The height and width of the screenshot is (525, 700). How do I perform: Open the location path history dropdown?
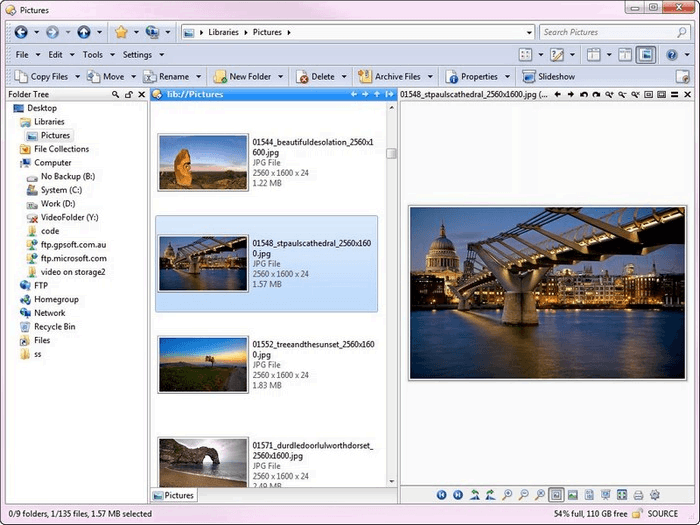pyautogui.click(x=529, y=32)
